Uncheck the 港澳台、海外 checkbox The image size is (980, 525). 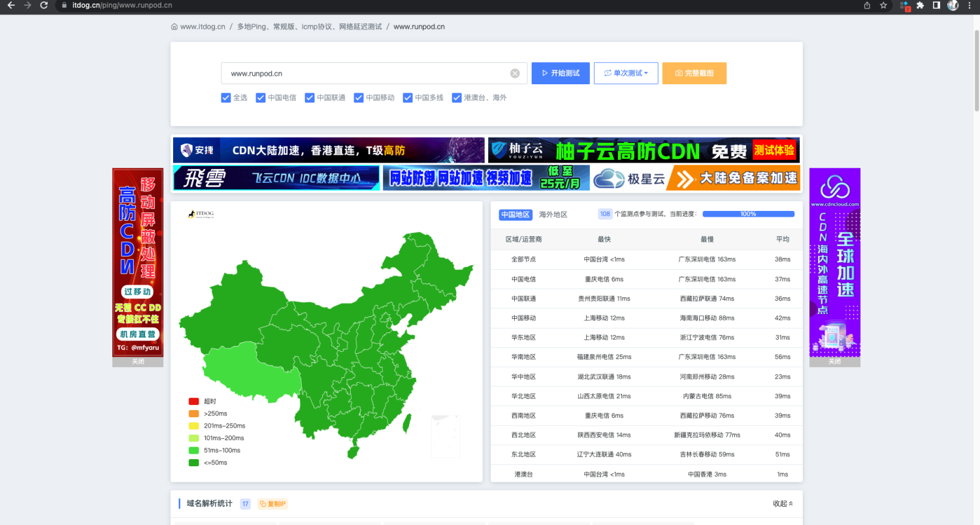tap(457, 98)
